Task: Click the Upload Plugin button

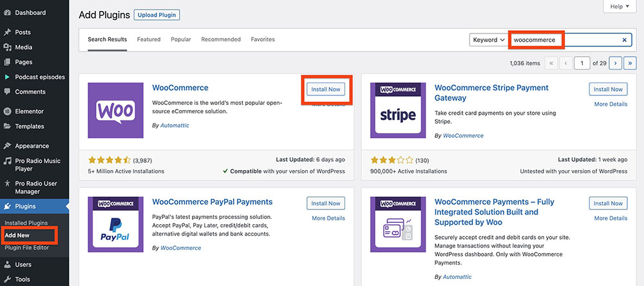Action: (157, 15)
